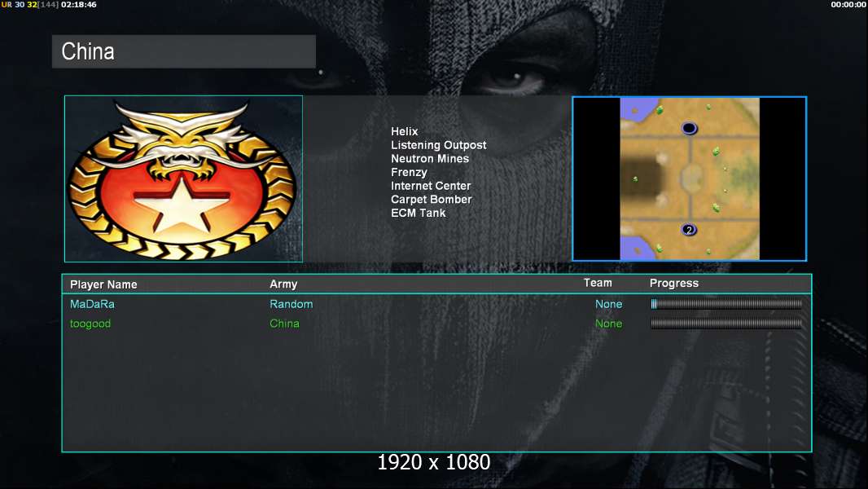The width and height of the screenshot is (868, 489).
Task: Click the upper start position marker on minimap
Action: pyautogui.click(x=689, y=129)
